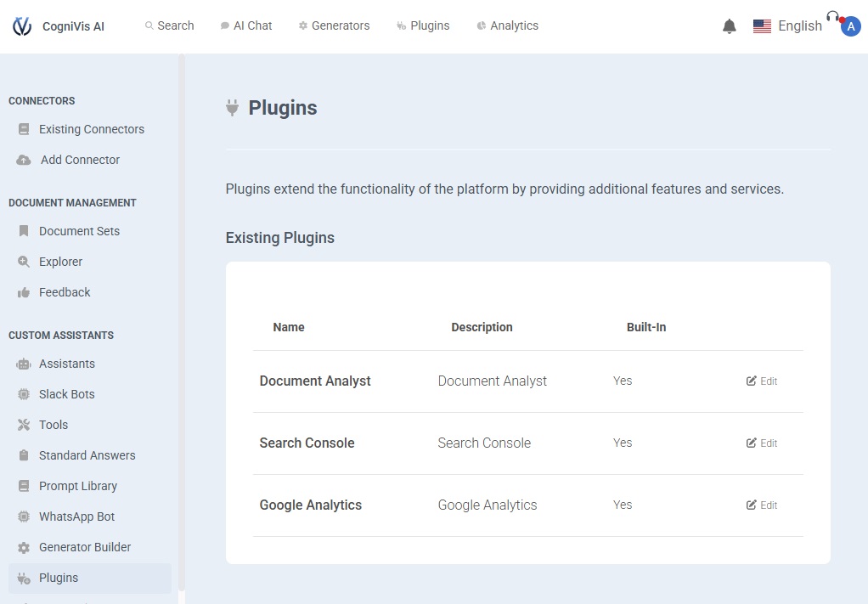Viewport: 868px width, 604px height.
Task: Click the Tools wrench icon in sidebar
Action: coord(24,425)
